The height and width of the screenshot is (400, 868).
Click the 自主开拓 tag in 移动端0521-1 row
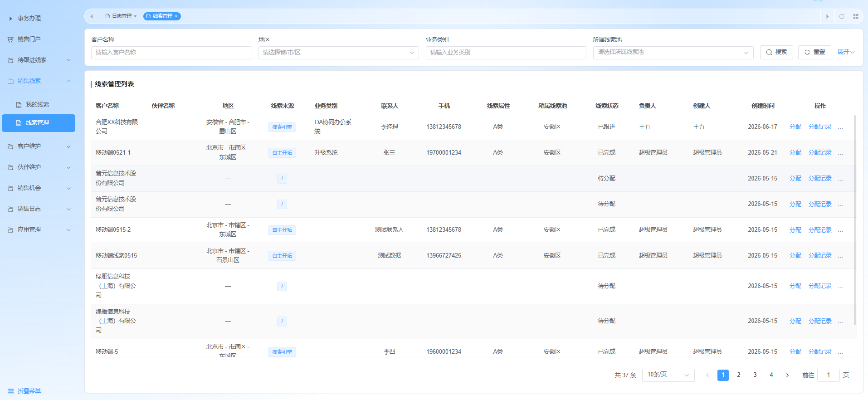(282, 153)
